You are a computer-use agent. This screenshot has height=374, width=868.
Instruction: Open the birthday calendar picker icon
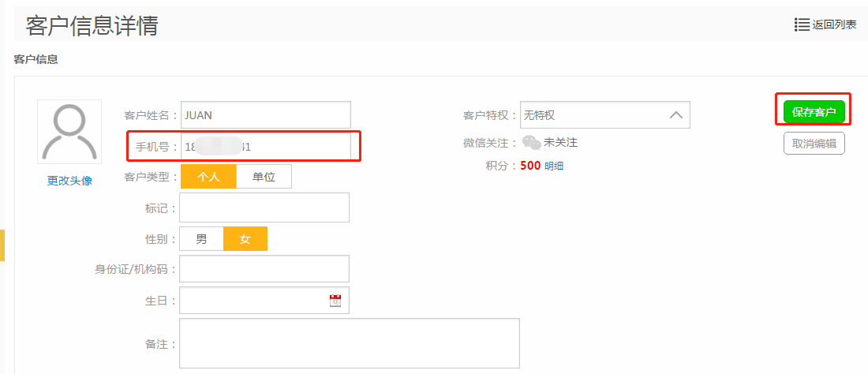pyautogui.click(x=335, y=301)
